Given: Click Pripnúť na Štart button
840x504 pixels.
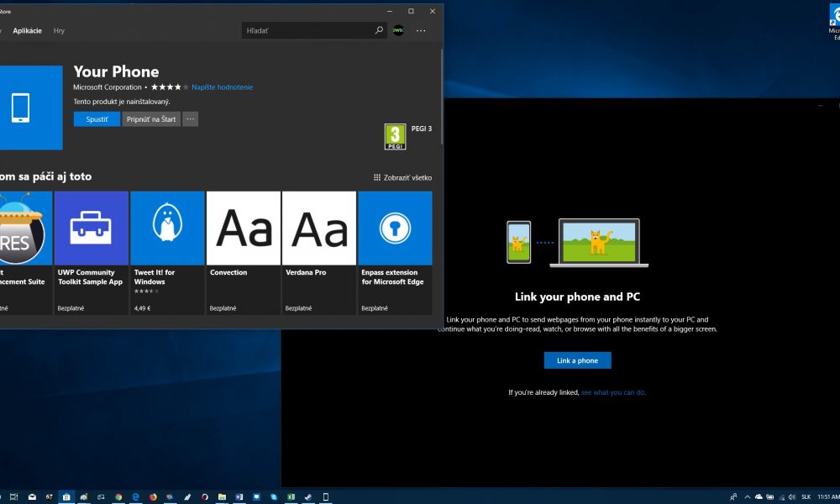Looking at the screenshot, I should click(151, 119).
